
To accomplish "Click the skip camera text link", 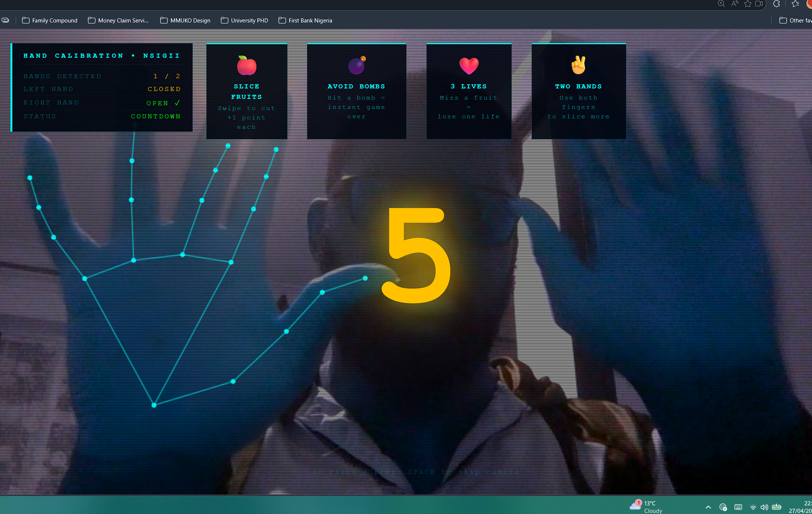I will click(416, 472).
